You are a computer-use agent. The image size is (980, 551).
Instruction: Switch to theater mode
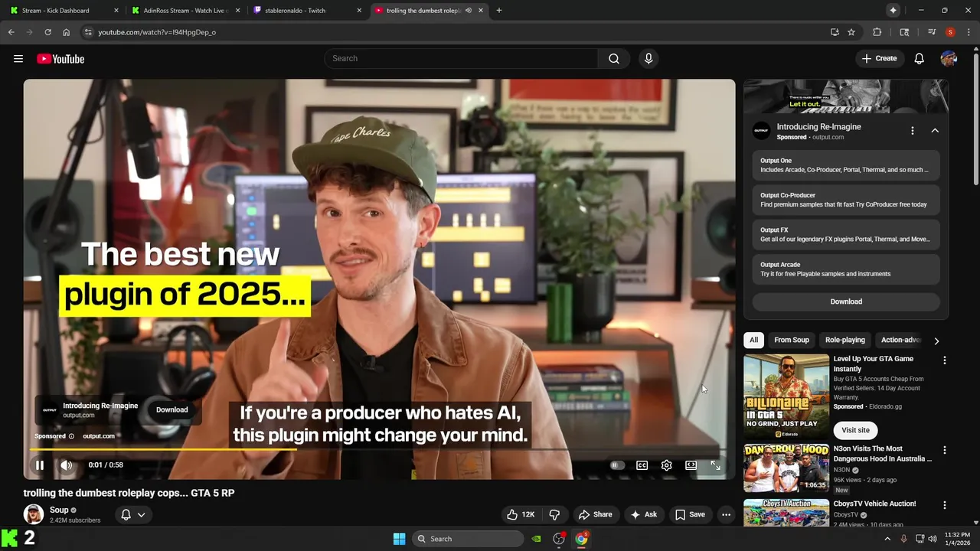coord(691,465)
